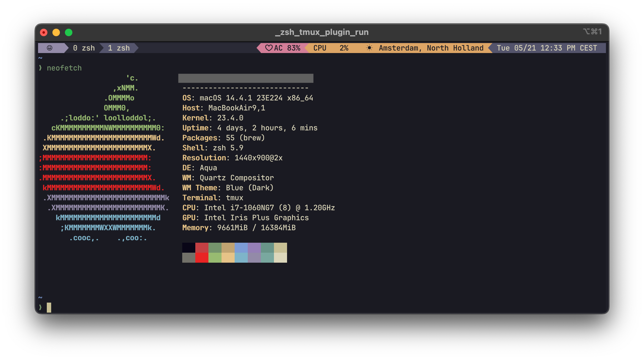Click the cream swatch in bottom row

point(281,258)
